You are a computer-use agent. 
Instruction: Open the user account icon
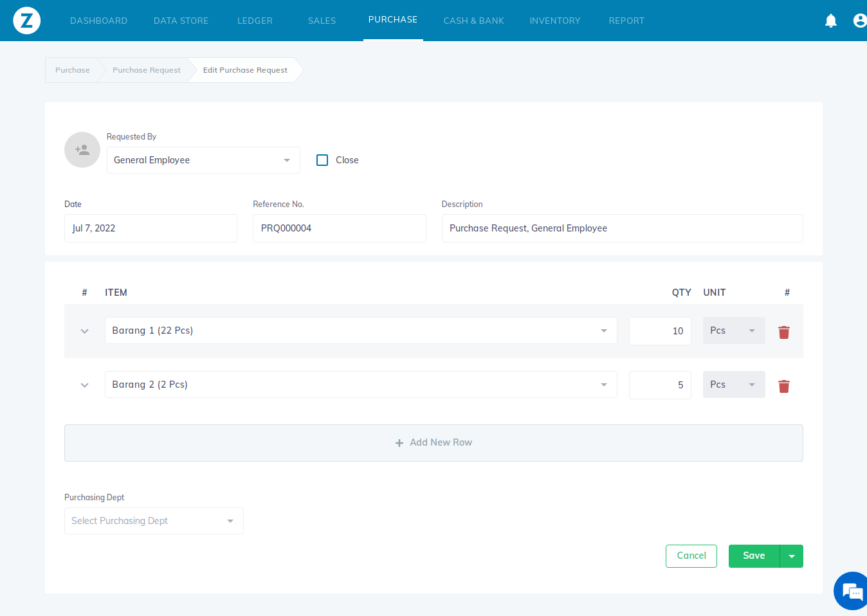point(860,21)
